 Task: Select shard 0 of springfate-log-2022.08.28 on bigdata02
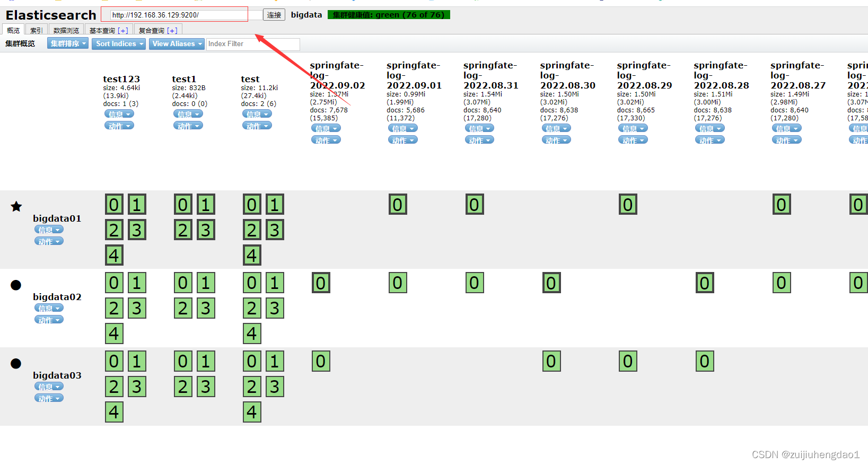(x=705, y=283)
